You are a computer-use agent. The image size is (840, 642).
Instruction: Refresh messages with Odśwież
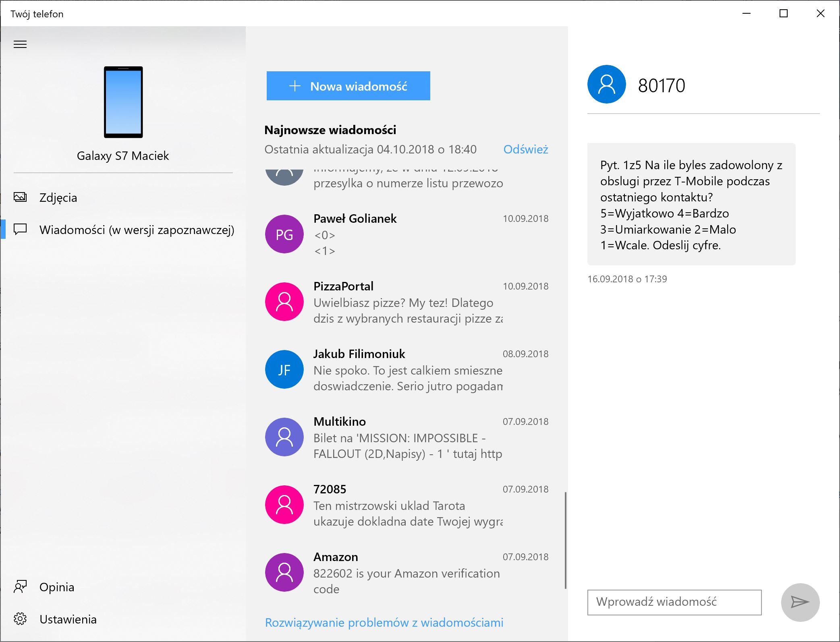point(525,149)
